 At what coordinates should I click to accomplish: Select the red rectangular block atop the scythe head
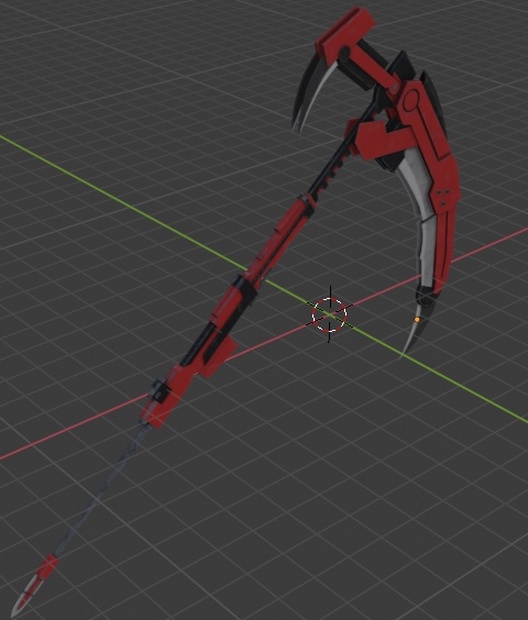(345, 33)
